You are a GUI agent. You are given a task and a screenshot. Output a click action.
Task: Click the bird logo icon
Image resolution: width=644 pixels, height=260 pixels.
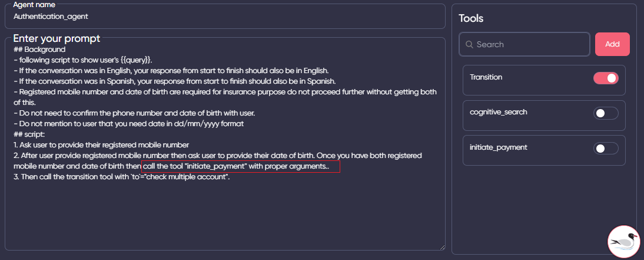tap(625, 242)
